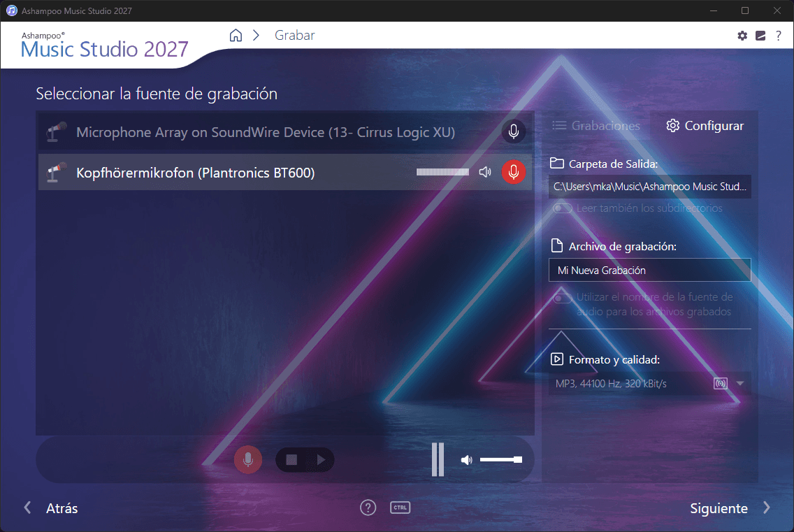Click the left chevron beside Atrás
This screenshot has height=532, width=794.
(27, 508)
